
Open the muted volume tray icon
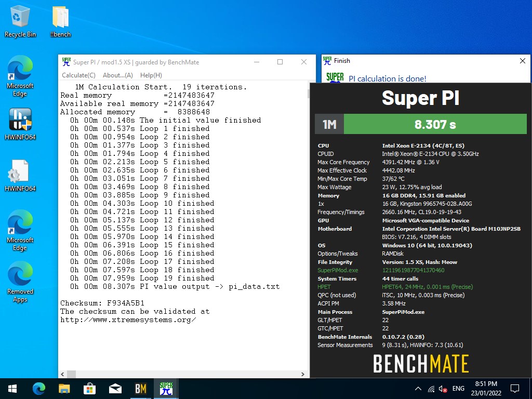pyautogui.click(x=443, y=389)
